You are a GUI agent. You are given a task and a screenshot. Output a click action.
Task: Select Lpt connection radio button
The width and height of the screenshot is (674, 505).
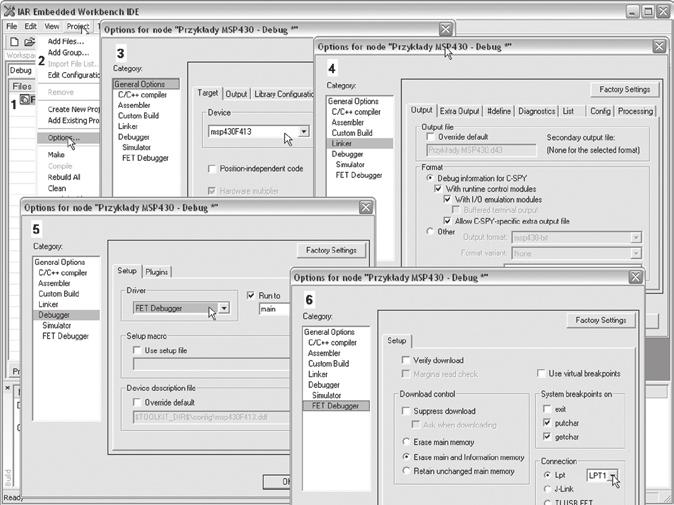[x=547, y=475]
